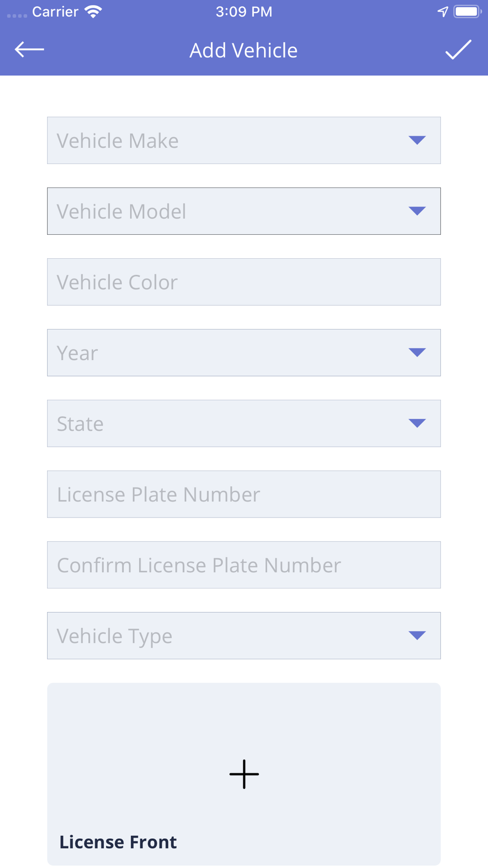Tap the License Front label
The image size is (488, 868).
point(118,842)
